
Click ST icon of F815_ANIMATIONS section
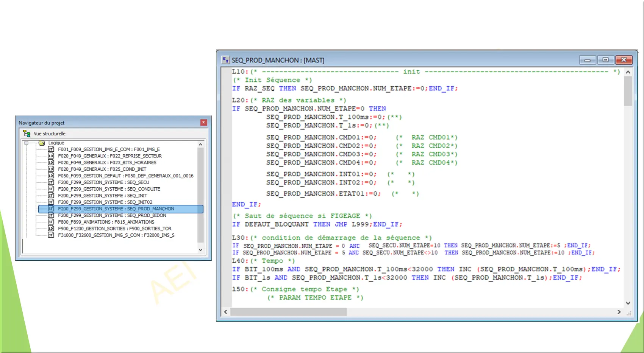pos(51,222)
